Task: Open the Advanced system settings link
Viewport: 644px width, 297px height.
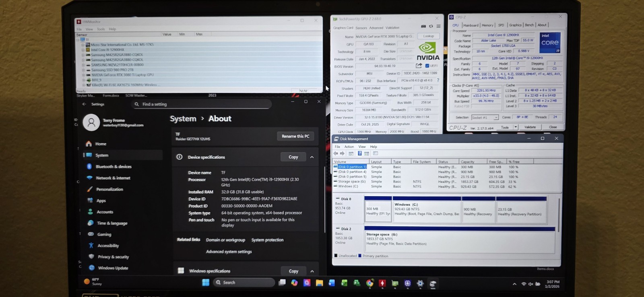Action: 229,252
